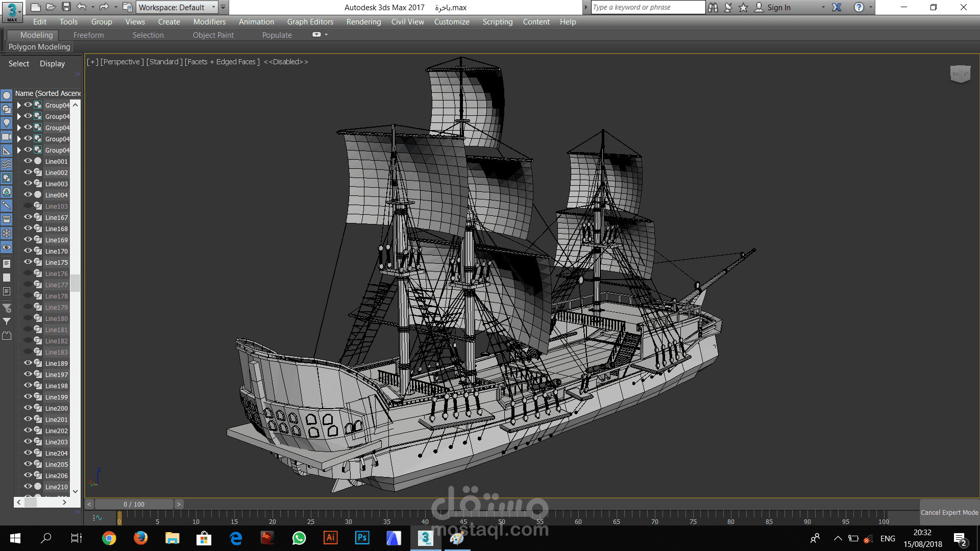
Task: Click the 0 / 100 time slider
Action: (134, 504)
